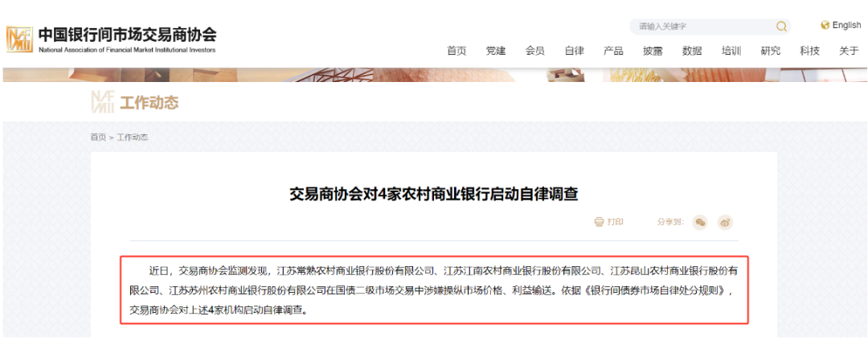
Task: Click 工作动态 breadcrumb link
Action: 133,138
